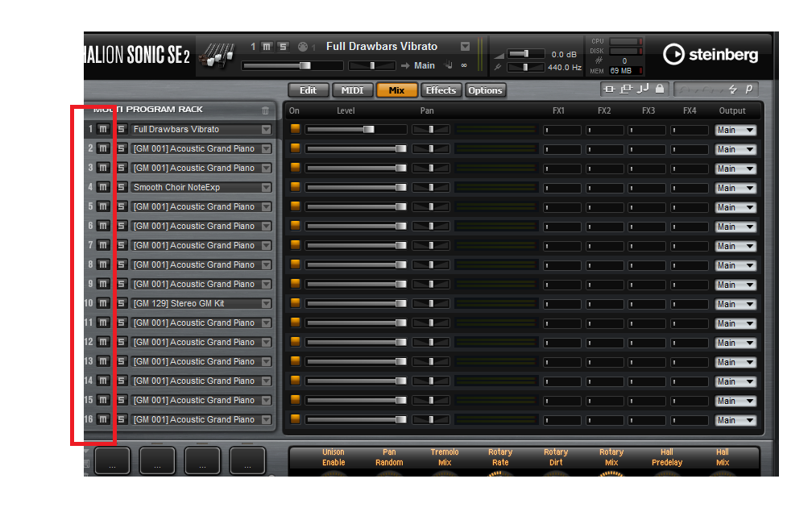Click the Rotary Rate quick control label
This screenshot has height=508, width=812.
coord(500,457)
